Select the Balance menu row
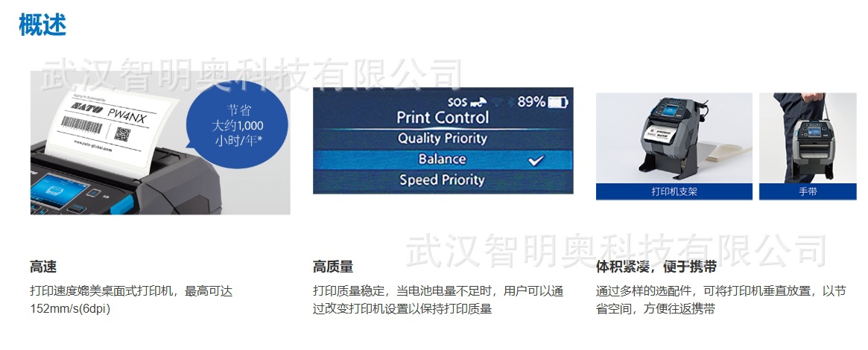868x350 pixels. [442, 159]
